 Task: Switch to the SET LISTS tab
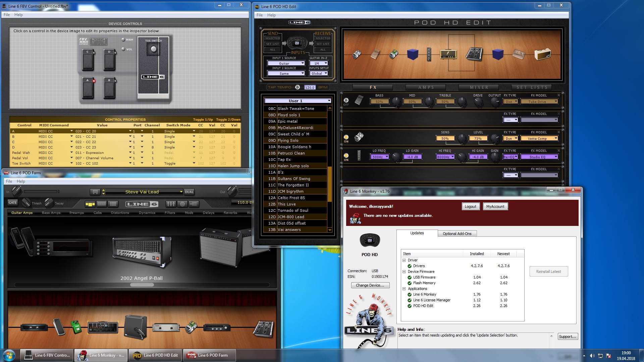coord(532,87)
